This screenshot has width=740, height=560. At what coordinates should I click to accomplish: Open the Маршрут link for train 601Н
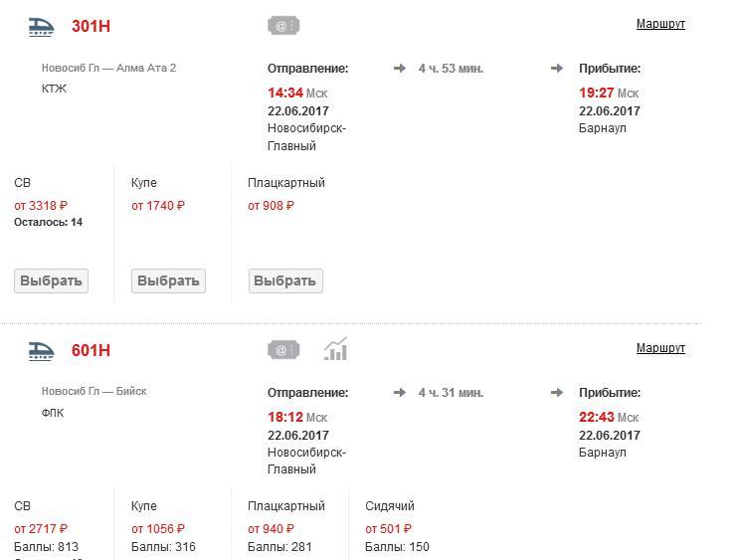point(660,348)
